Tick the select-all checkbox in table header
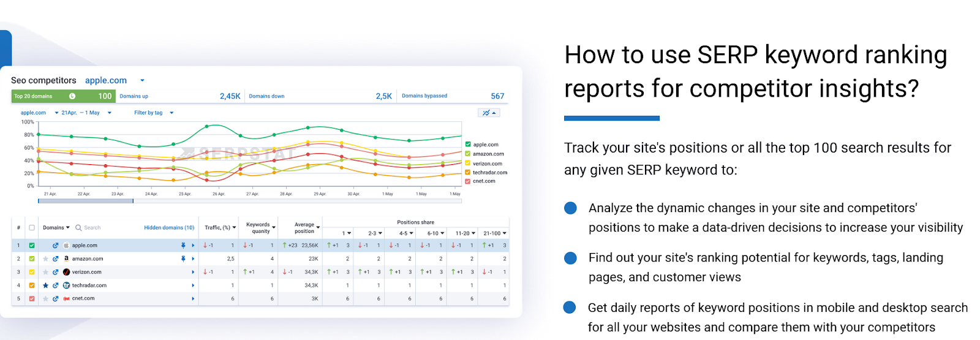This screenshot has width=980, height=340. coord(32,228)
